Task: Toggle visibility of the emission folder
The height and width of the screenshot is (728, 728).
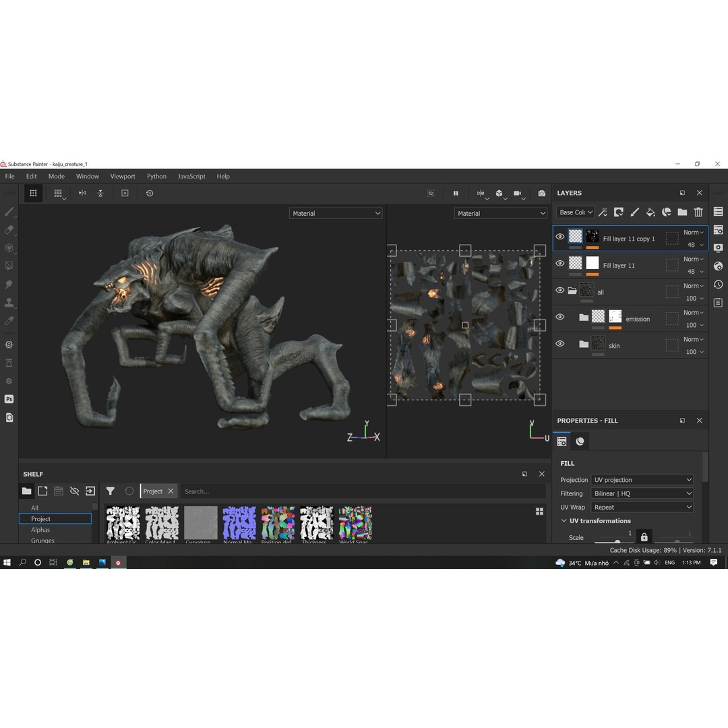Action: pyautogui.click(x=560, y=317)
